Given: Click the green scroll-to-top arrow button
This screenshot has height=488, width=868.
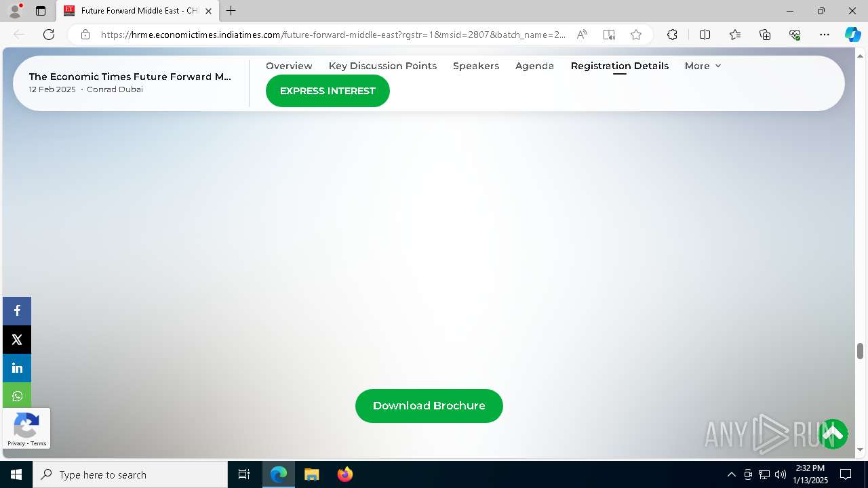Looking at the screenshot, I should click(x=833, y=434).
